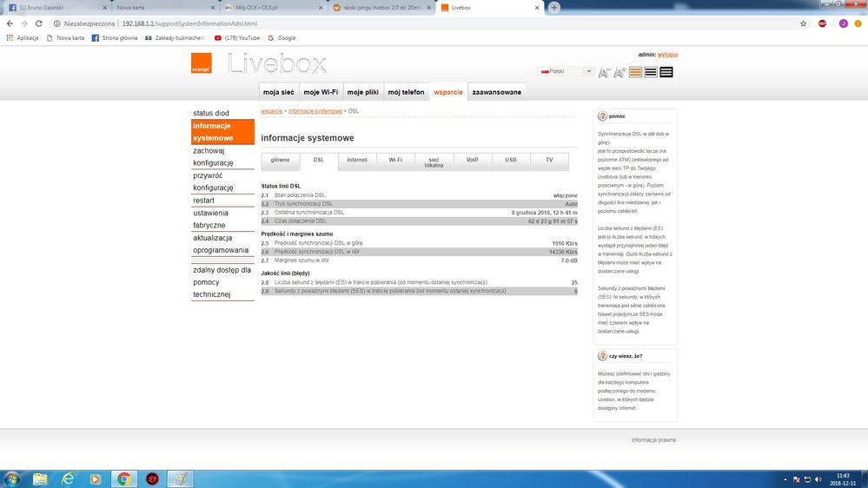Switch to the Mój OLX browser tab
The image size is (868, 488).
click(272, 8)
